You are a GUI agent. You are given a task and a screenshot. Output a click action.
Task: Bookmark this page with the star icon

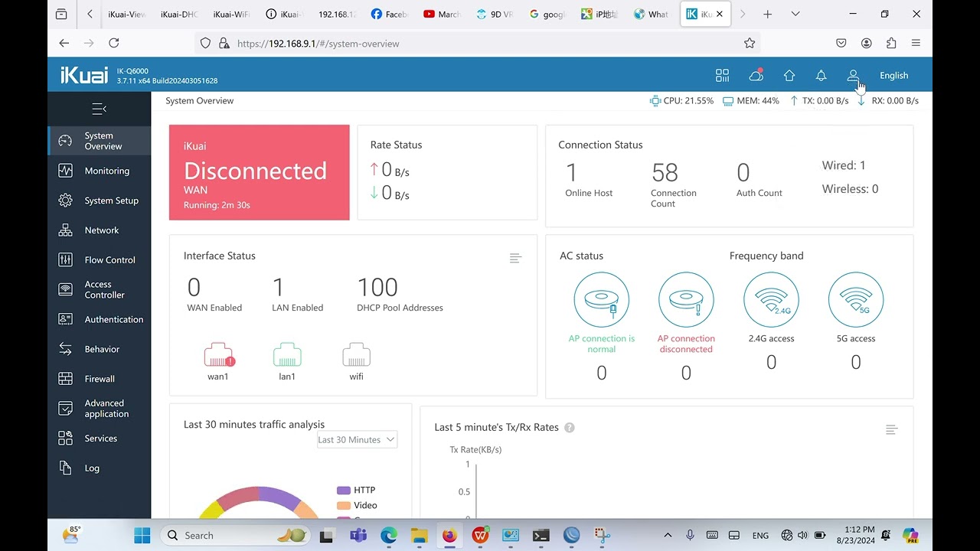click(x=750, y=44)
